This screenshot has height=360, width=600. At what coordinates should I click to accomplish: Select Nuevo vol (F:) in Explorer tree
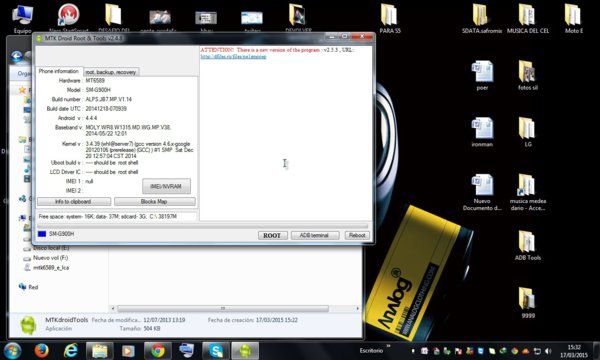(x=50, y=258)
